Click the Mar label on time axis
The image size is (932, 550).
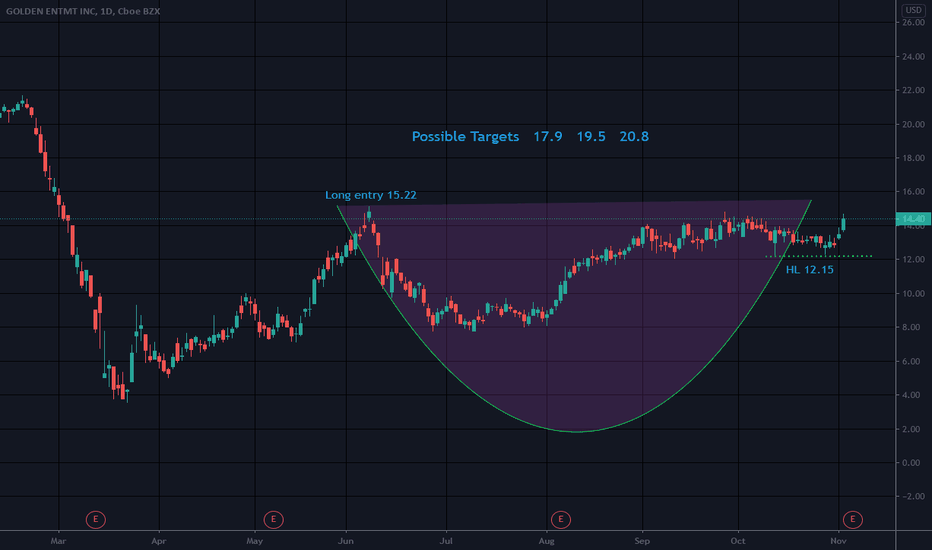pyautogui.click(x=58, y=541)
